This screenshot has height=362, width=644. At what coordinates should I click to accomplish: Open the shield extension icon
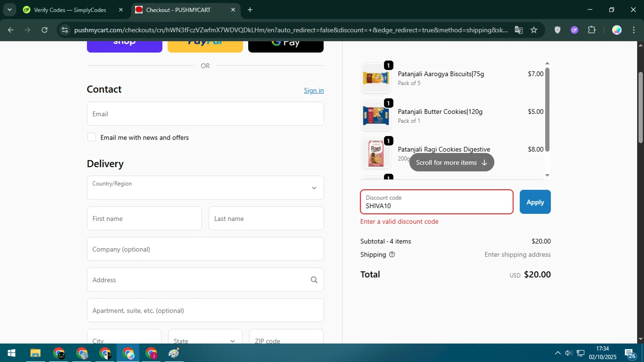pyautogui.click(x=557, y=30)
